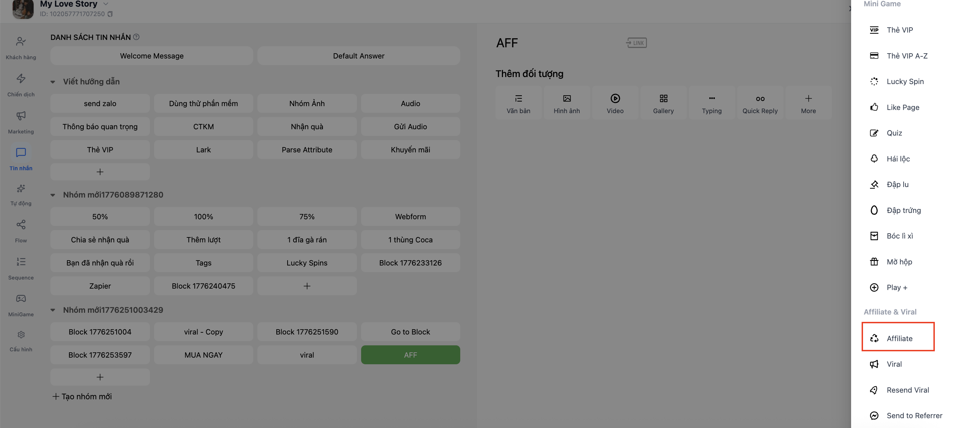Click the Viral megaphone icon
This screenshot has height=428, width=980.
tap(874, 364)
